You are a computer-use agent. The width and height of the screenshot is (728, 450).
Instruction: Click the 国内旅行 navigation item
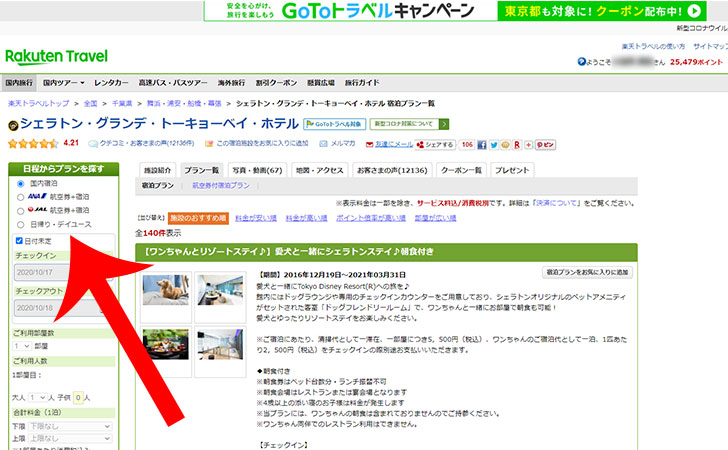click(19, 83)
